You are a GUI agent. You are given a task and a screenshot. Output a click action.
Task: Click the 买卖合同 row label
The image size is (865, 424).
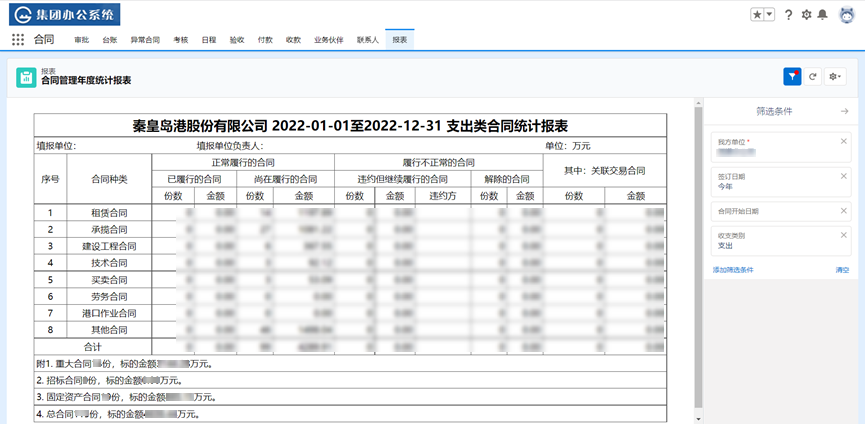point(109,280)
